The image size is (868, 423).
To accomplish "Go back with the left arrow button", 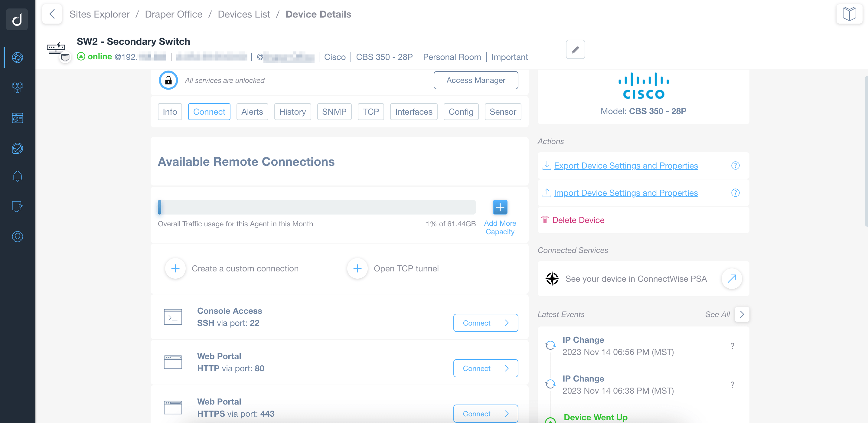I will pyautogui.click(x=52, y=14).
